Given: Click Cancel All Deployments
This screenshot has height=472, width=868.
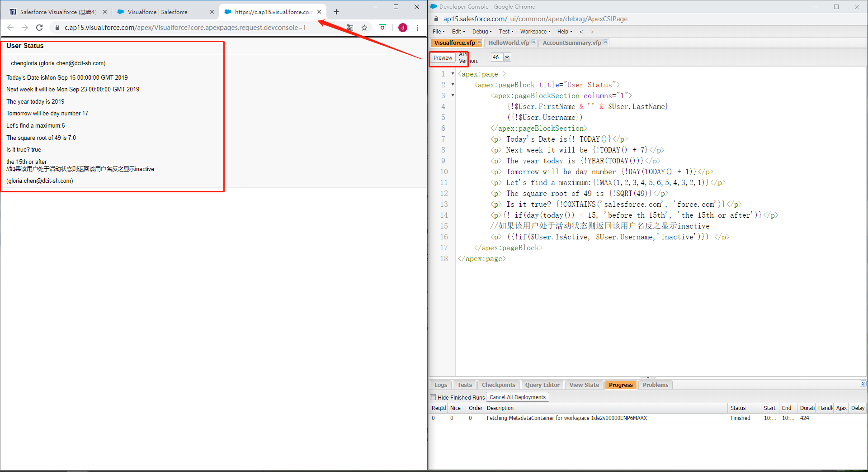Looking at the screenshot, I should [x=517, y=397].
